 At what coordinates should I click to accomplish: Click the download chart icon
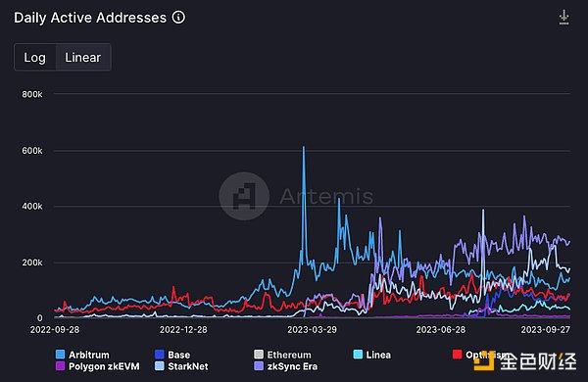coord(563,18)
